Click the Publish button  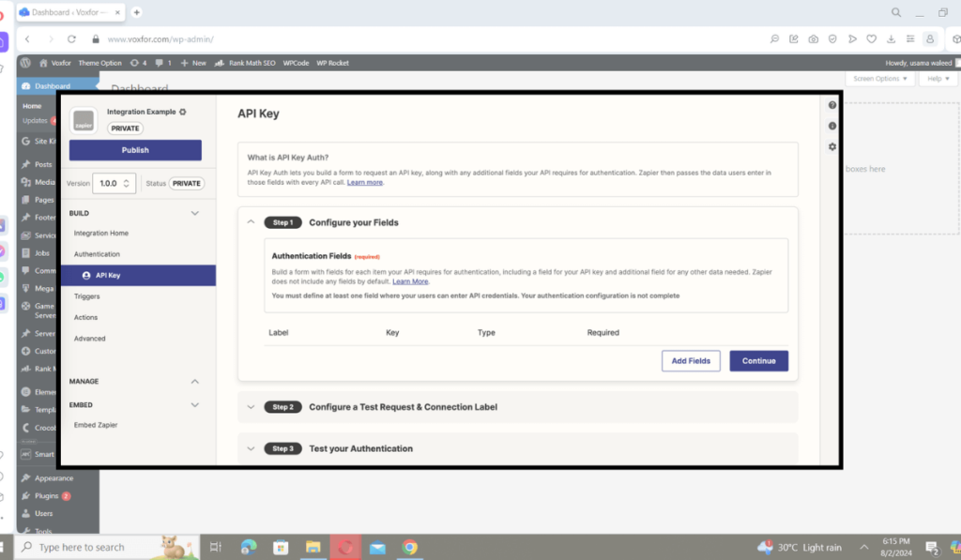click(x=134, y=149)
